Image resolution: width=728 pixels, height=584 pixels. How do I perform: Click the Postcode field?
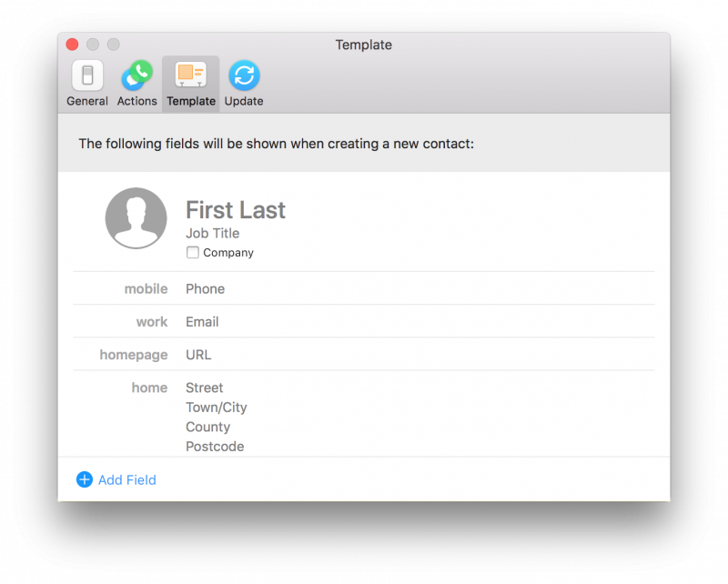(215, 446)
